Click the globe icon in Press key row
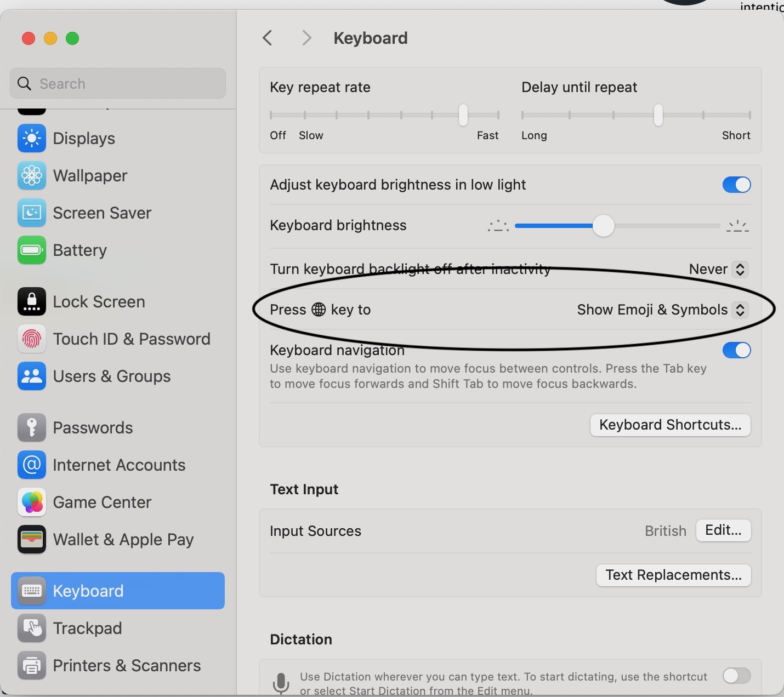784x697 pixels. click(319, 310)
